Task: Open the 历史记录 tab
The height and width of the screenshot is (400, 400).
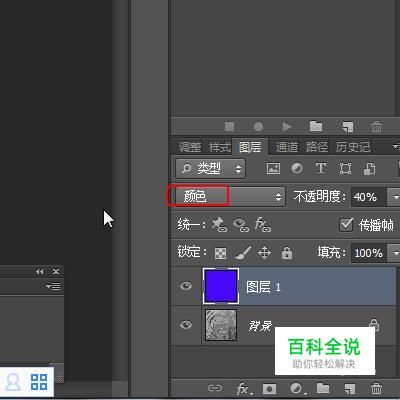Action: click(353, 147)
